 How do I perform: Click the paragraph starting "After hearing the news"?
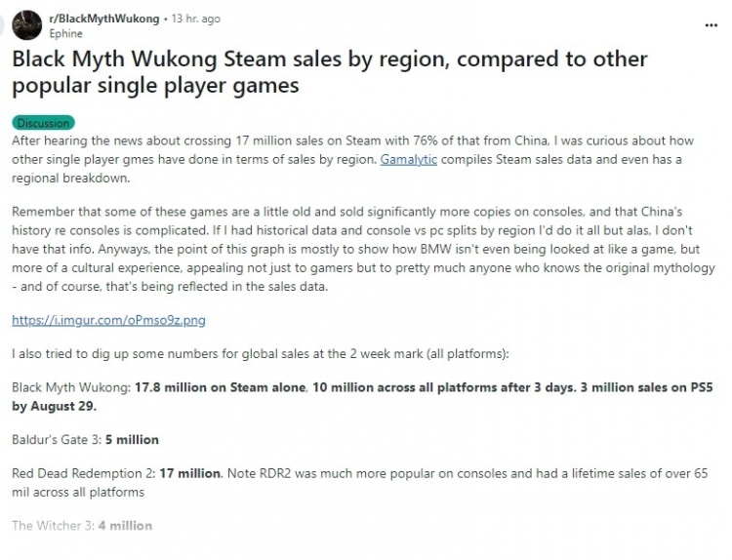click(x=361, y=160)
